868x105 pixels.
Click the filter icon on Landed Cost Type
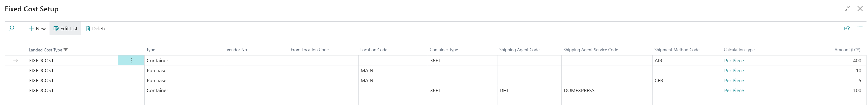click(x=66, y=50)
